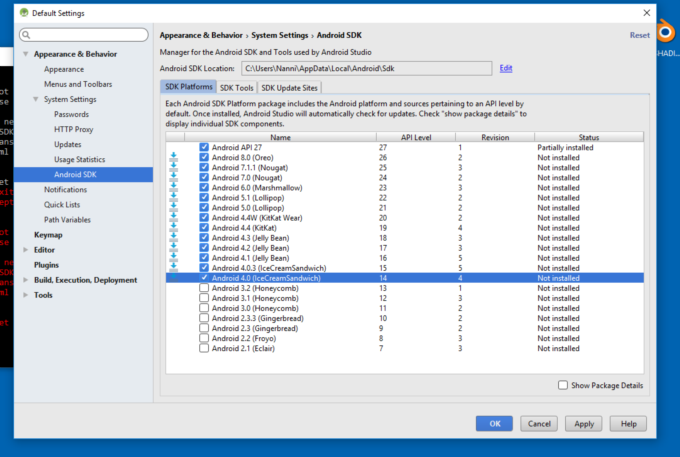Click the Android Studio icon in title bar
The width and height of the screenshot is (680, 457).
tap(24, 13)
